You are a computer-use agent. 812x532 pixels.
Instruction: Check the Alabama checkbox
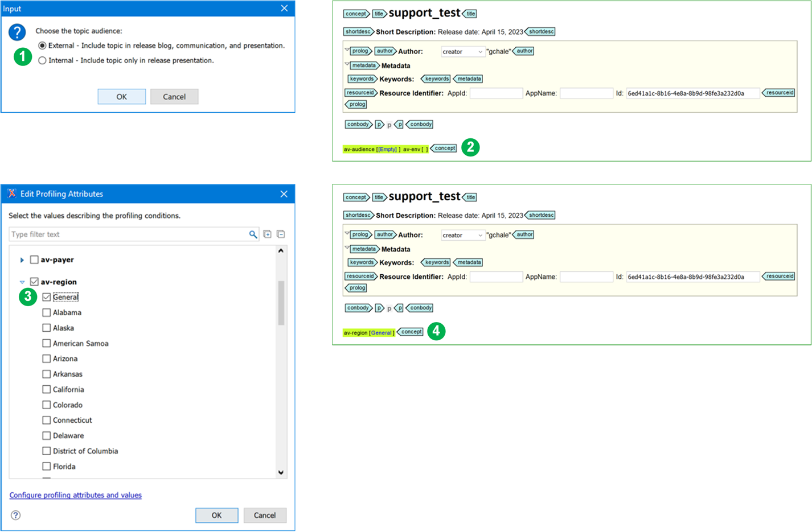[47, 312]
